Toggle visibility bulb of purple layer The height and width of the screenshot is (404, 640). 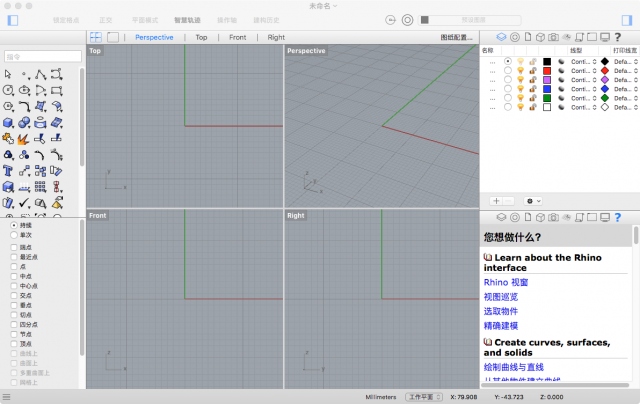(x=520, y=80)
